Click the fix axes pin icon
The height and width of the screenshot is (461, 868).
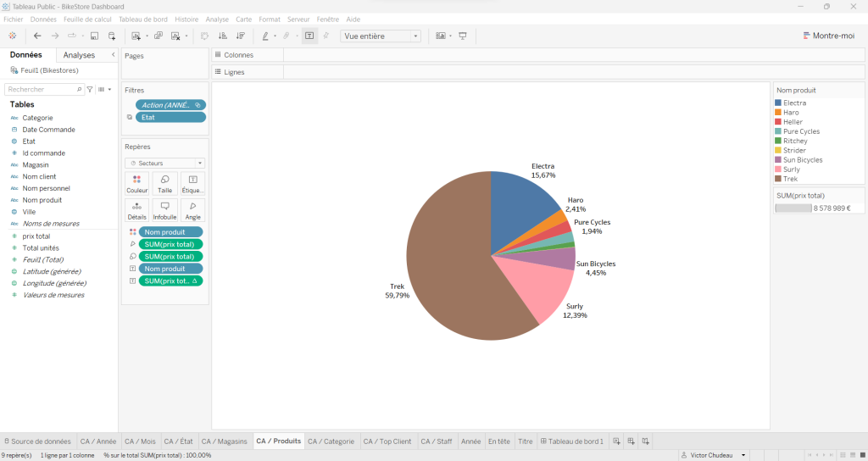pos(326,36)
